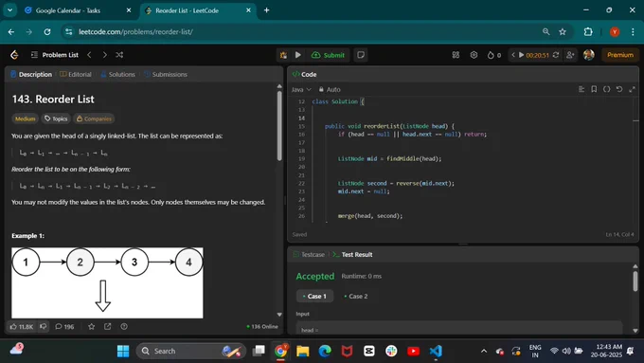Image resolution: width=644 pixels, height=363 pixels.
Task: Go to next problem arrow
Action: (x=105, y=55)
